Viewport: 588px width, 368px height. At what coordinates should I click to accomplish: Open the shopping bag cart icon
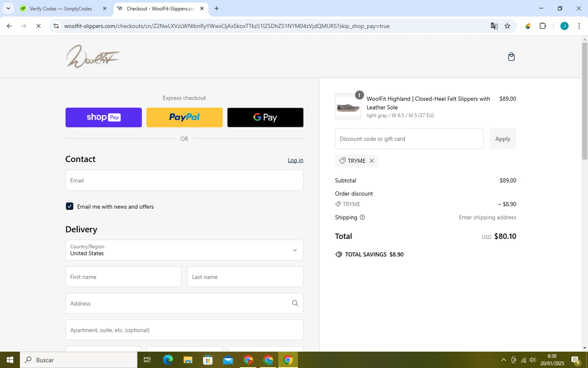click(511, 57)
